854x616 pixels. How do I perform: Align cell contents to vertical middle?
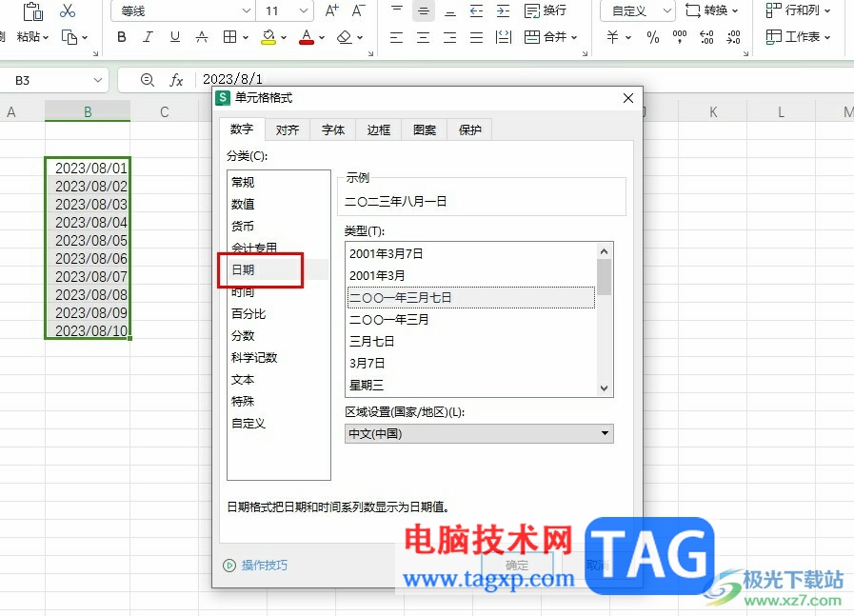tap(423, 10)
